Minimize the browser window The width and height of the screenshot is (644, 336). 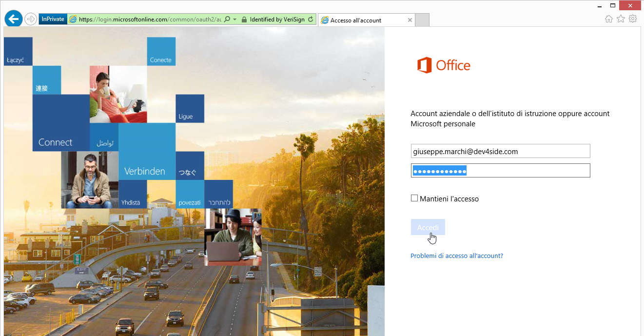click(x=599, y=5)
